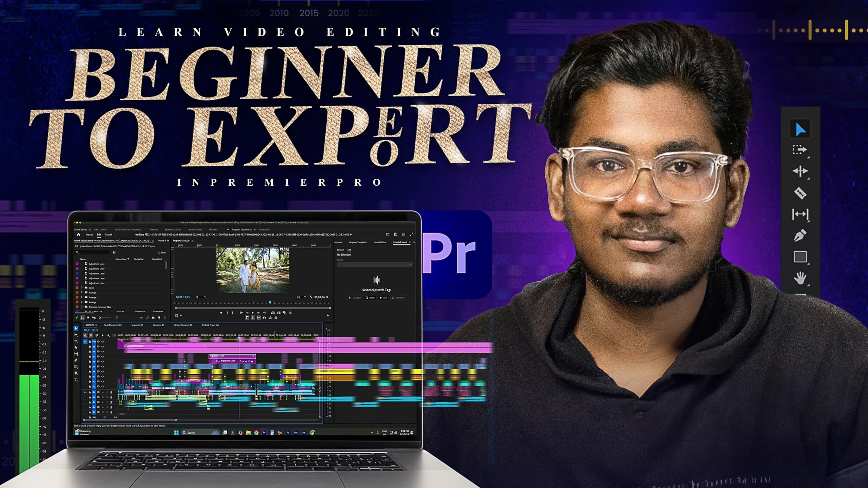Viewport: 868px width, 488px height.
Task: Select the large Pen tool icon
Action: pos(800,236)
